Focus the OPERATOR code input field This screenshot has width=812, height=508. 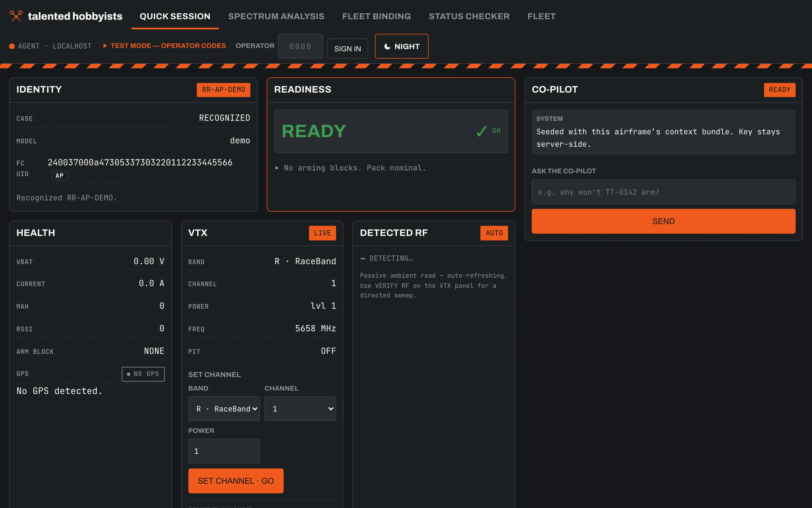[x=300, y=46]
